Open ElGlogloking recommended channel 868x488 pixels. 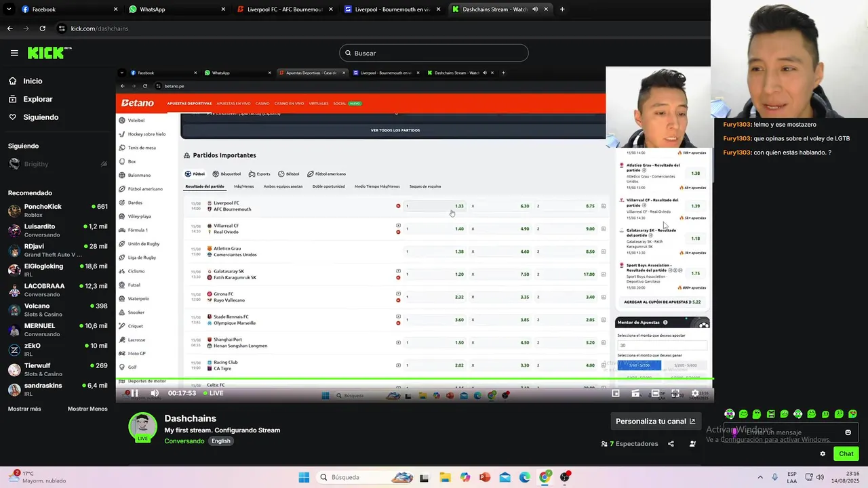[x=58, y=270]
